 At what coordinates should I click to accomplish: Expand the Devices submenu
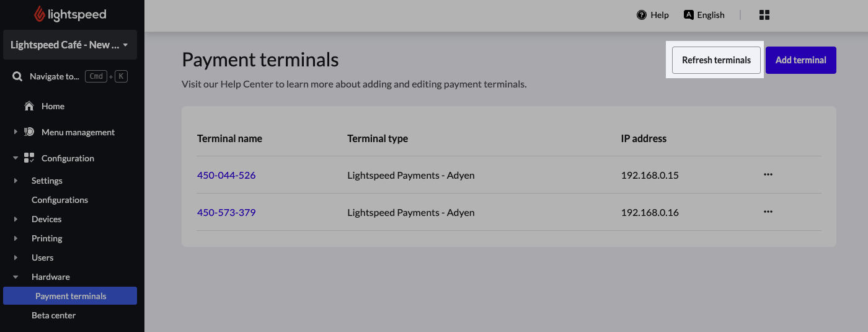(x=15, y=219)
